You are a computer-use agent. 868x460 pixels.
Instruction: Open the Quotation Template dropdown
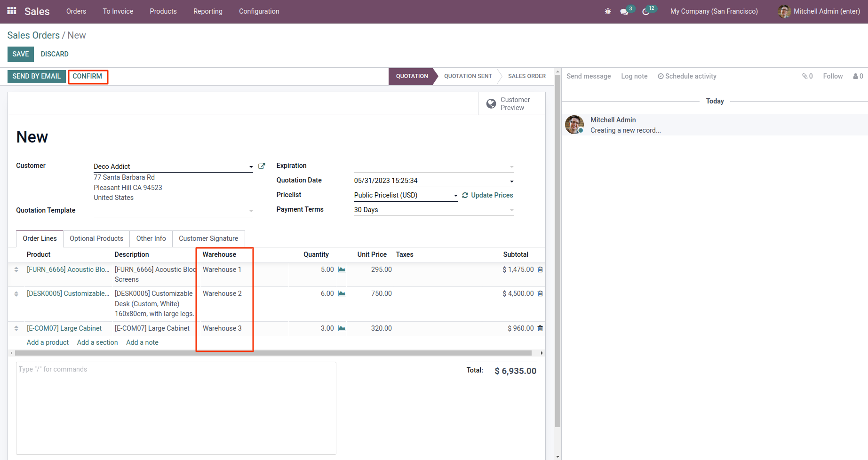[x=251, y=211]
